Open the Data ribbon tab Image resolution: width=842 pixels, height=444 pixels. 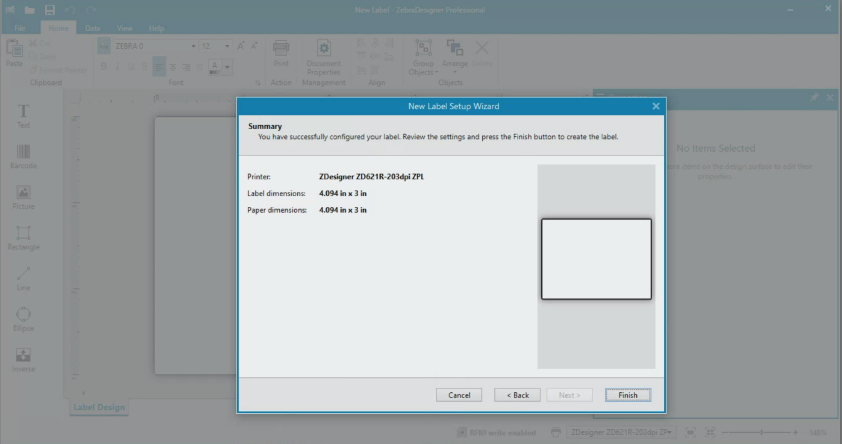click(x=92, y=28)
